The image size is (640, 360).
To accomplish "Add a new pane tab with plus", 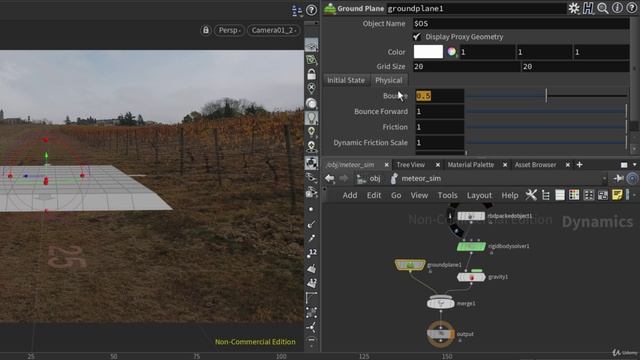I will pyautogui.click(x=580, y=164).
